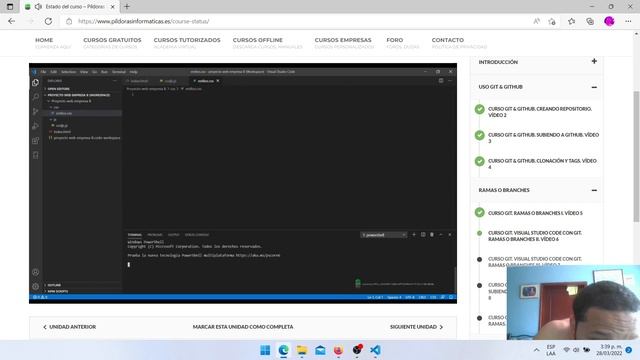Mute the tab via its speaker icon
The height and width of the screenshot is (360, 640).
[38, 7]
